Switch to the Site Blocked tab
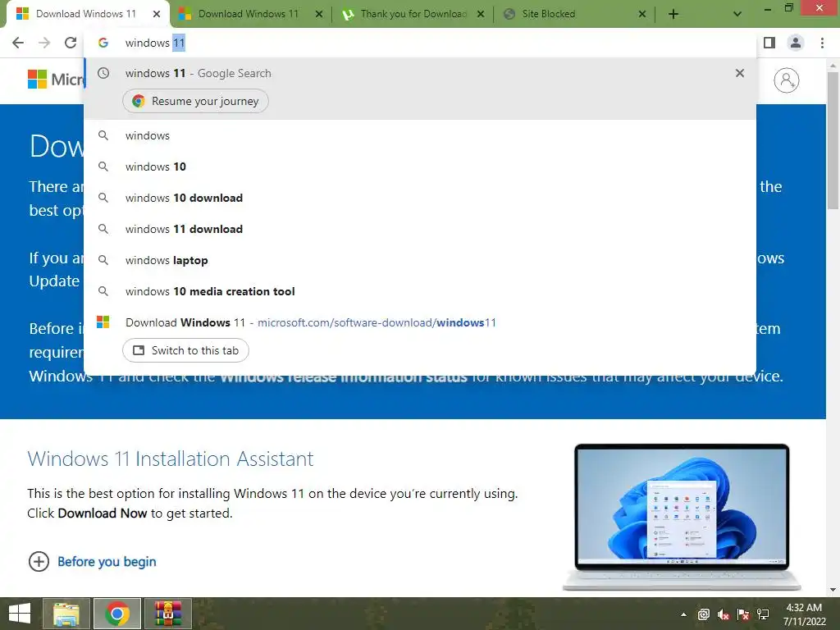 574,15
